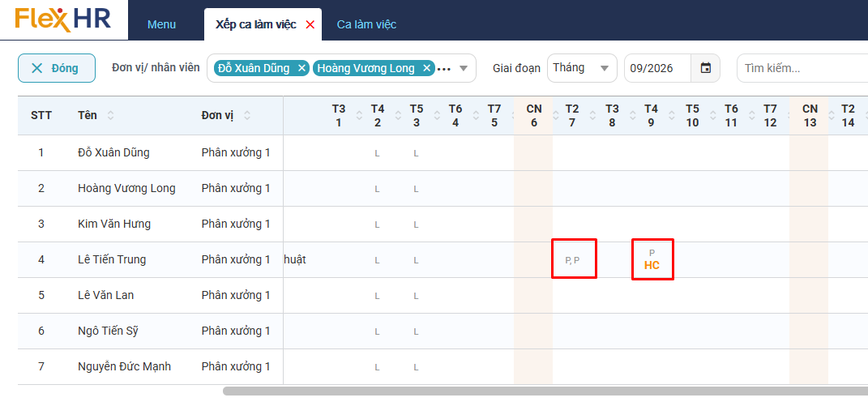This screenshot has width=868, height=419.
Task: Click Đỗ Xuân Dũng's L cell on T4 2
Action: click(x=377, y=153)
